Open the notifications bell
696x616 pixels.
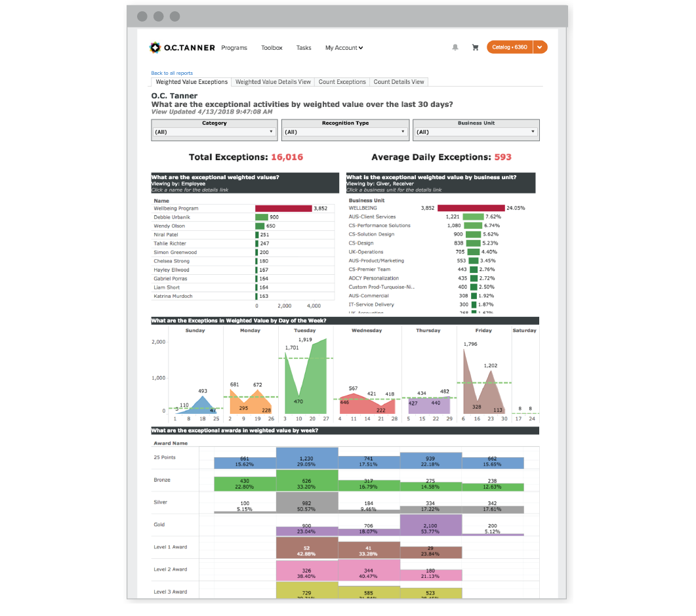click(x=455, y=47)
